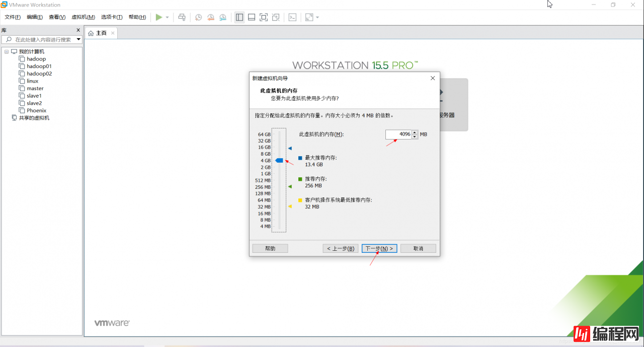The height and width of the screenshot is (347, 644).
Task: Click the yellow guest minimum memory marker
Action: (x=290, y=206)
